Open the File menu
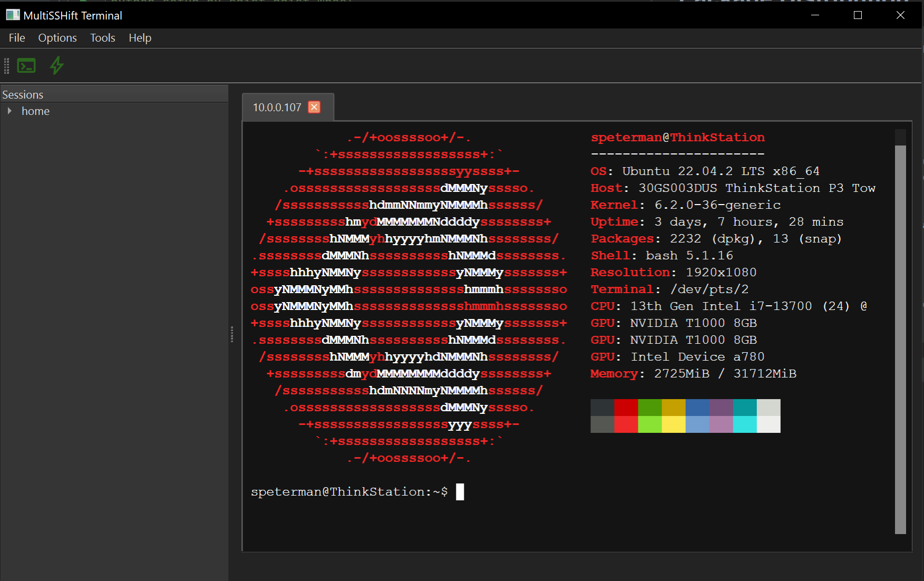Screen dimensions: 924x581 click(x=17, y=38)
